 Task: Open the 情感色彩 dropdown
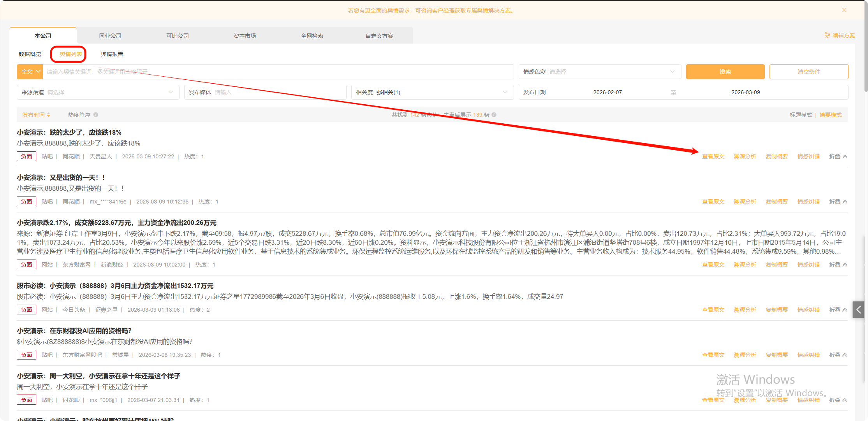[600, 72]
